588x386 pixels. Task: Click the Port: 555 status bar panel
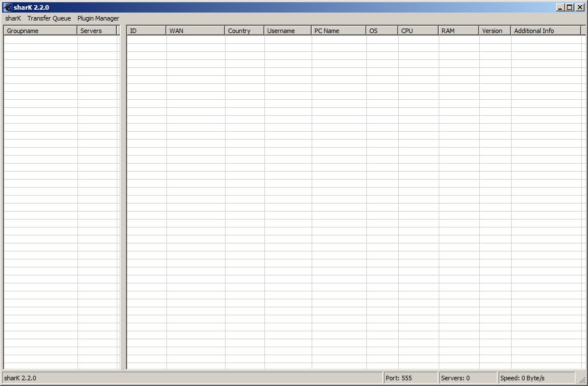(x=410, y=378)
